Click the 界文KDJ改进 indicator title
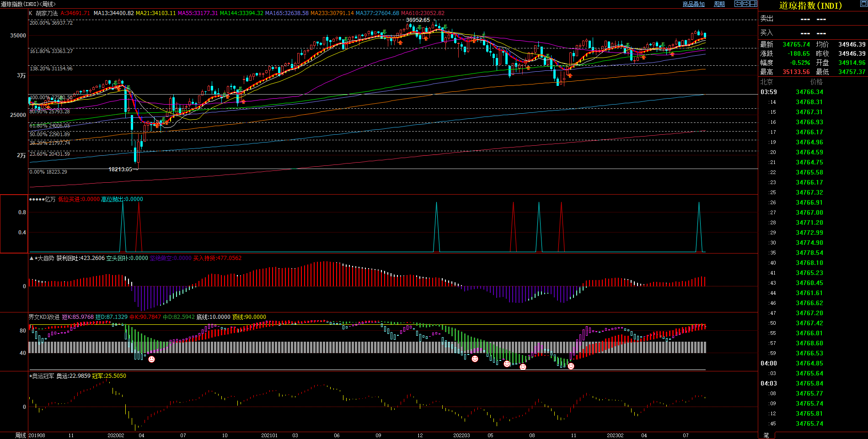 tap(44, 317)
